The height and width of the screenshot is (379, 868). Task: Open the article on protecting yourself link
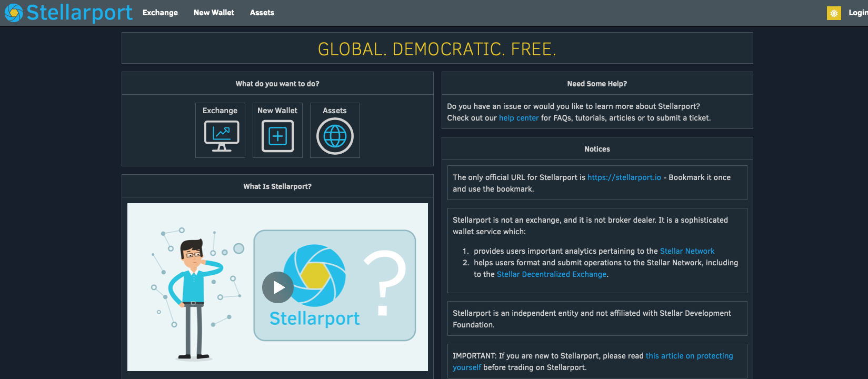tap(593, 362)
